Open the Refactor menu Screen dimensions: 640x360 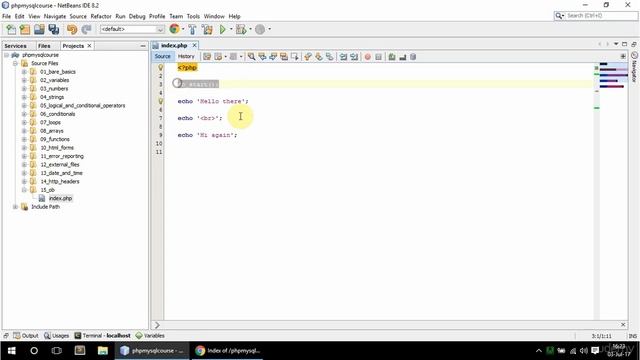tap(101, 16)
